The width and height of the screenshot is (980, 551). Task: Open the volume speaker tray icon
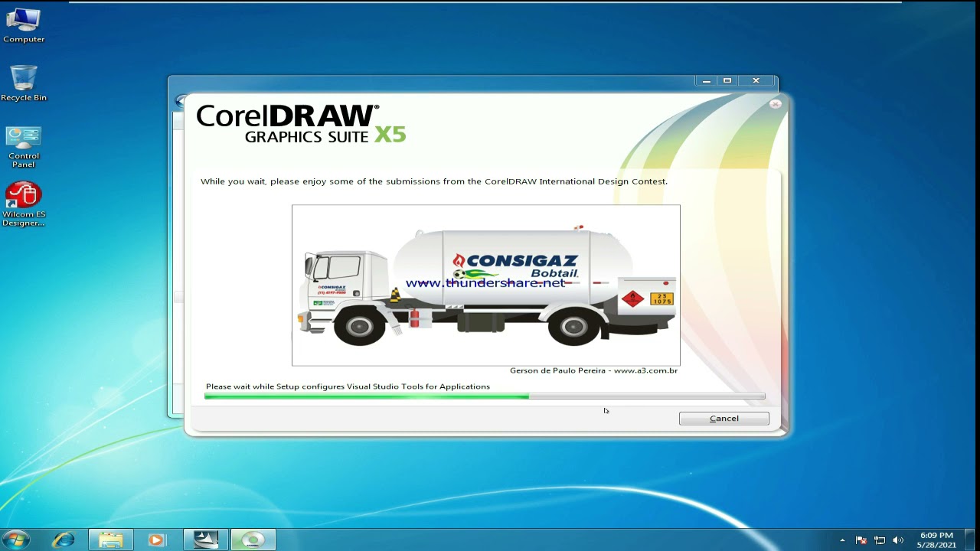(x=898, y=540)
